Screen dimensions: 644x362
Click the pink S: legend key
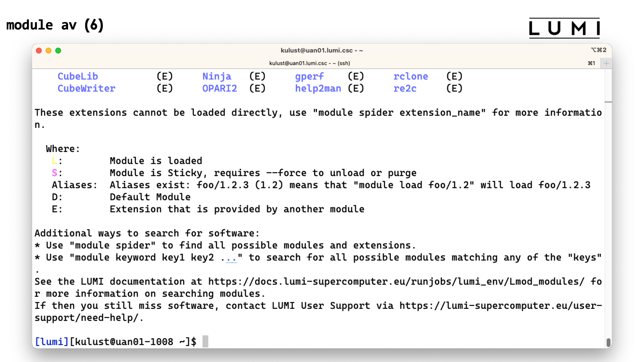57,173
